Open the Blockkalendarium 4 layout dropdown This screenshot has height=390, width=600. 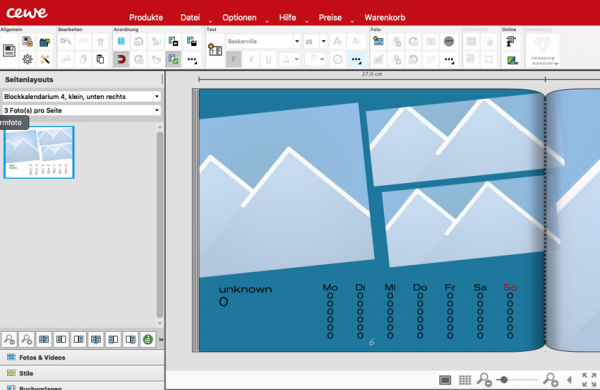coord(81,96)
